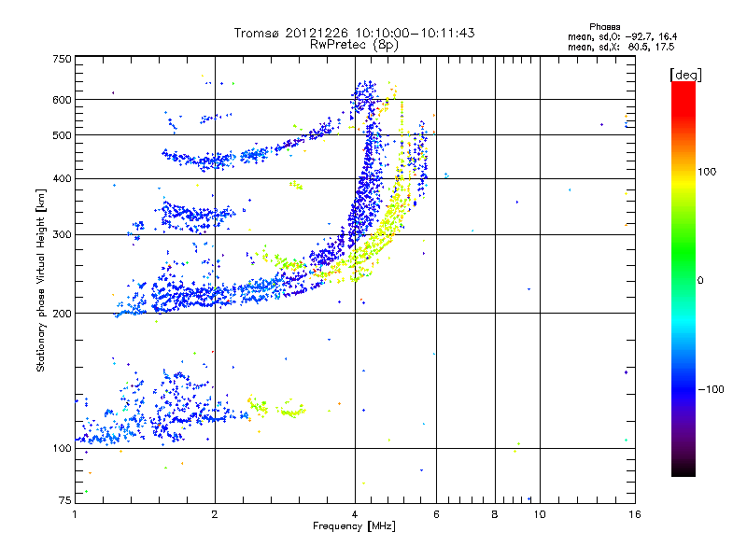Select the "mean, sd,O: -92.7, 16.4" line
This screenshot has height=560, width=747.
pos(622,36)
